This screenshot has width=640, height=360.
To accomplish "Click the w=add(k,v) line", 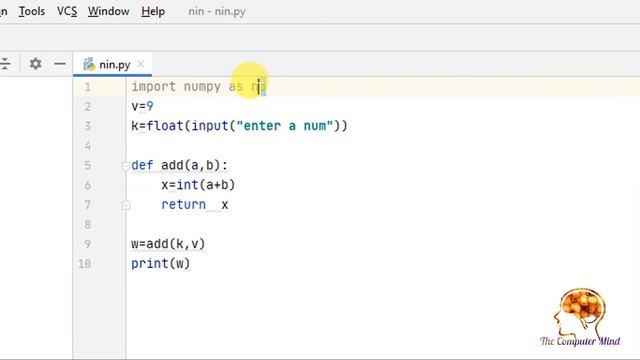I will [168, 244].
